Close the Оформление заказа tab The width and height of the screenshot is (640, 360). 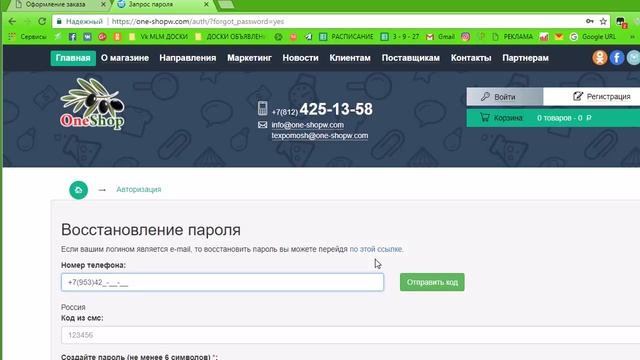point(103,4)
